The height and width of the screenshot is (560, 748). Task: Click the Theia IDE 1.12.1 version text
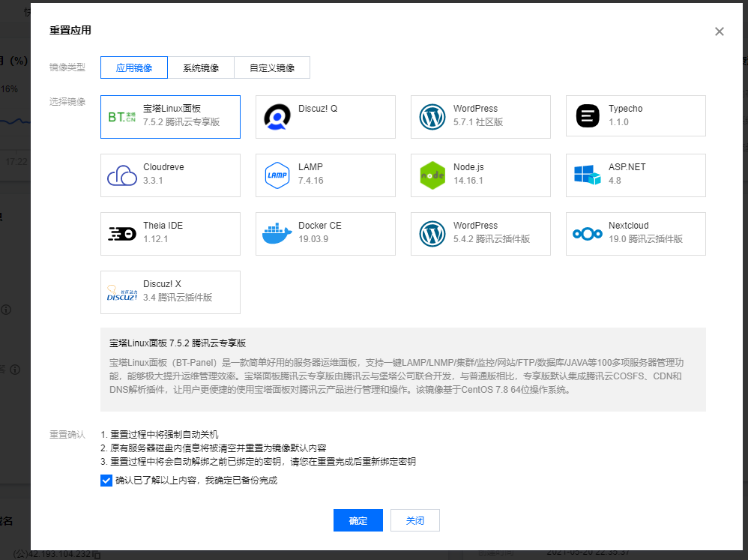tap(155, 239)
